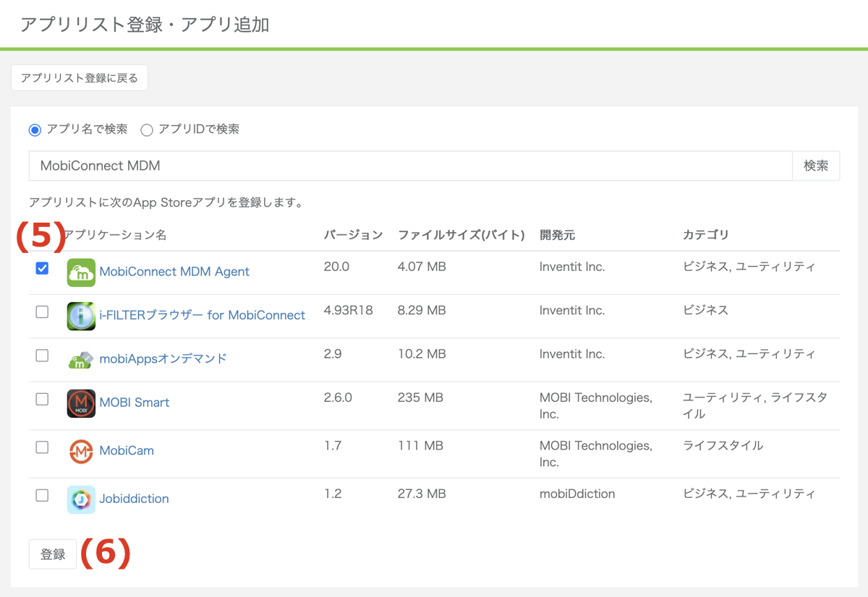This screenshot has height=597, width=868.
Task: Open the MobiConnect MDM Agent link
Action: click(x=174, y=272)
